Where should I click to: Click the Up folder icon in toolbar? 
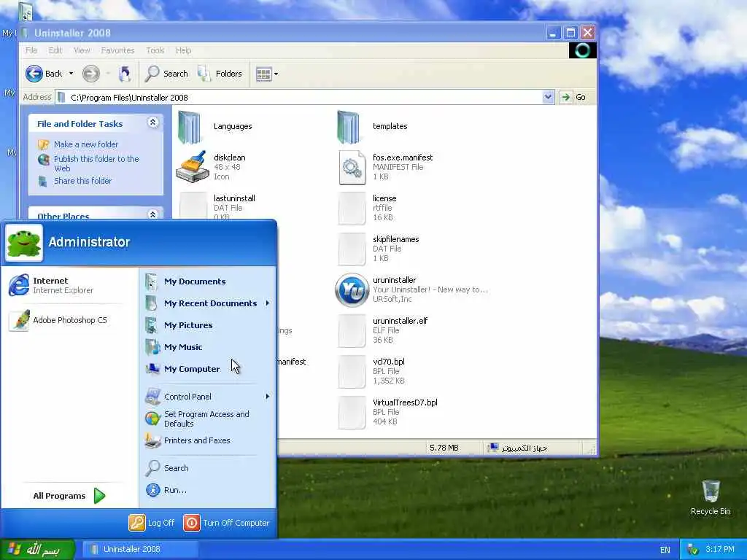125,74
